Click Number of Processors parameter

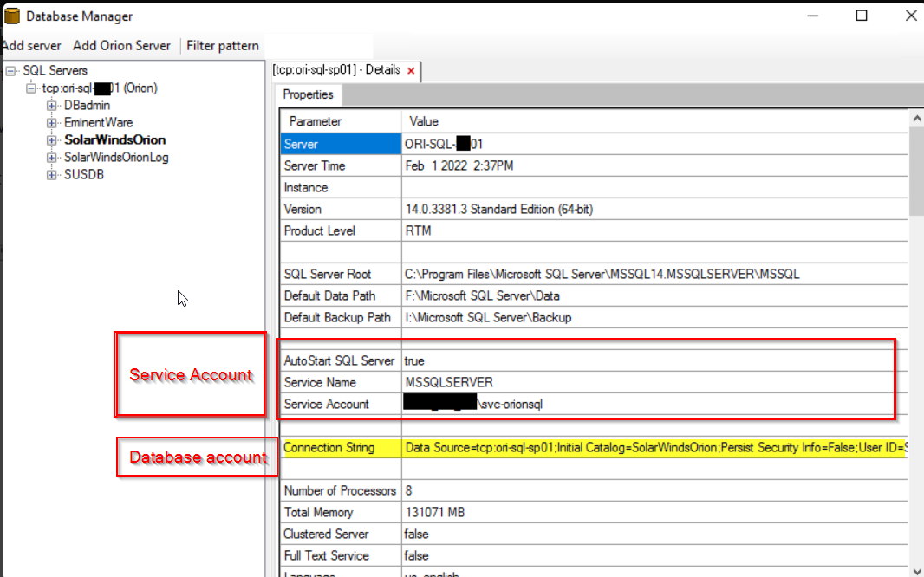[342, 491]
